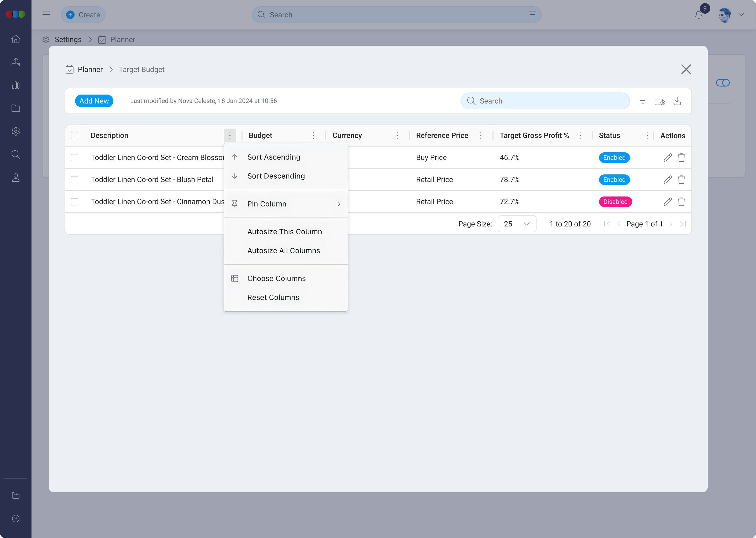
Task: Click the Disabled status badge
Action: pyautogui.click(x=615, y=202)
